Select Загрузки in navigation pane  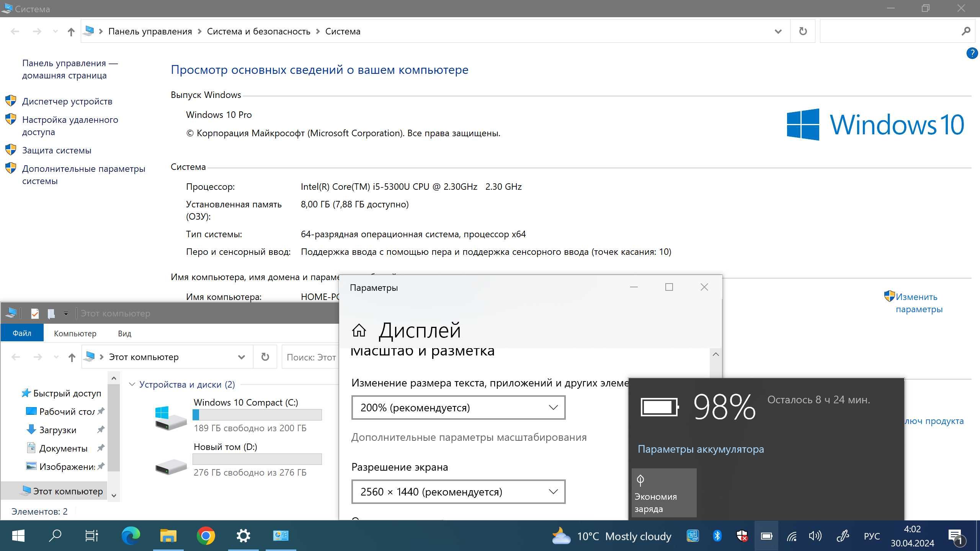pos(57,430)
